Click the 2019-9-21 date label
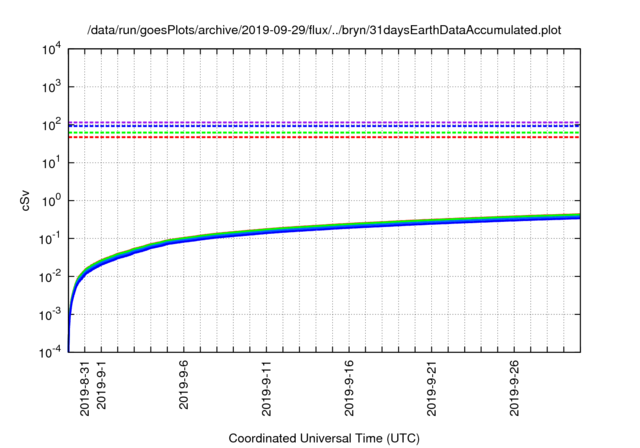Image resolution: width=640 pixels, height=448 pixels. 431,388
